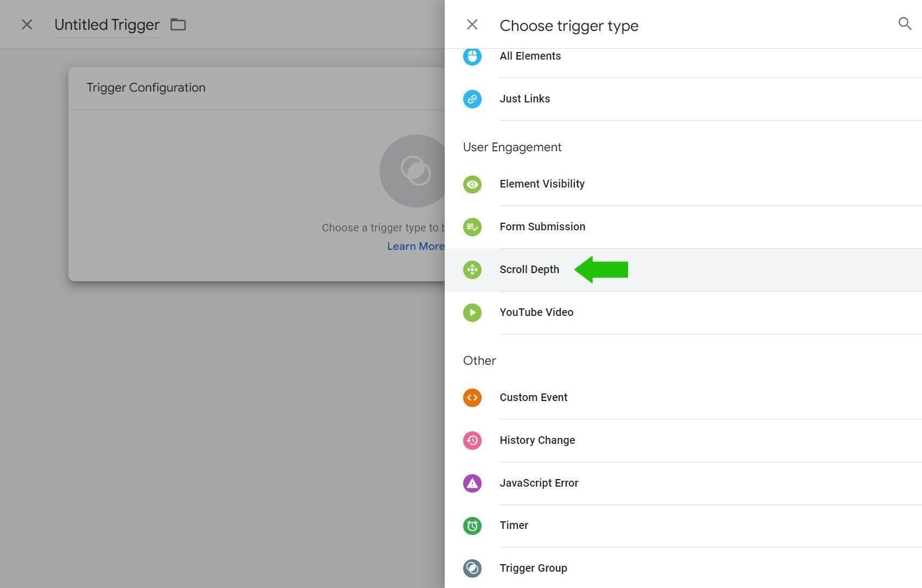The width and height of the screenshot is (922, 588).
Task: Click the Trigger Group circles icon
Action: (x=472, y=568)
